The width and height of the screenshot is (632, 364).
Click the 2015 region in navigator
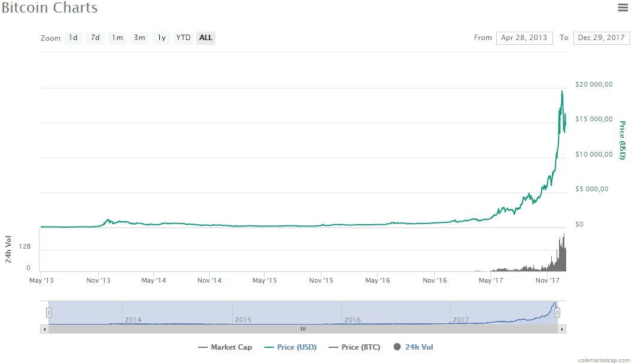point(287,313)
